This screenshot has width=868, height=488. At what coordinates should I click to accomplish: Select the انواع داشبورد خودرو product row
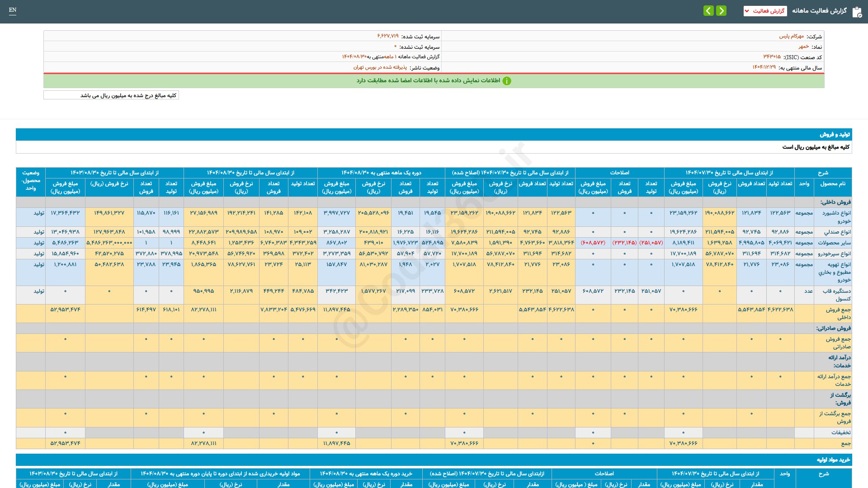click(836, 217)
